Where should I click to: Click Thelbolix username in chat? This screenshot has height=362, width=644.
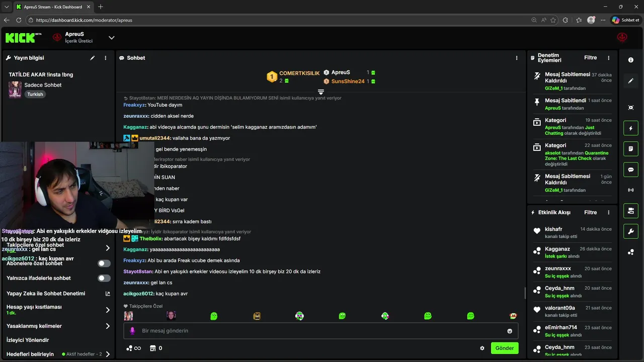point(151,239)
